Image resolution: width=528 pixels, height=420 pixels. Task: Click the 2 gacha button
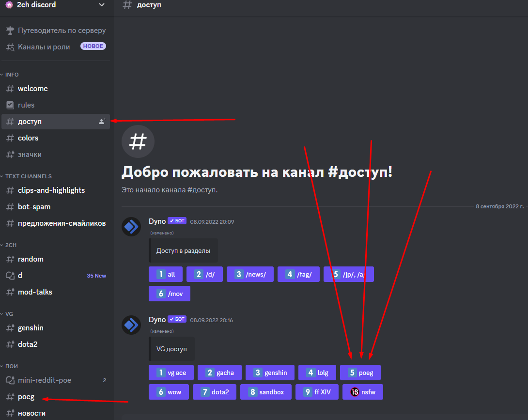point(219,373)
